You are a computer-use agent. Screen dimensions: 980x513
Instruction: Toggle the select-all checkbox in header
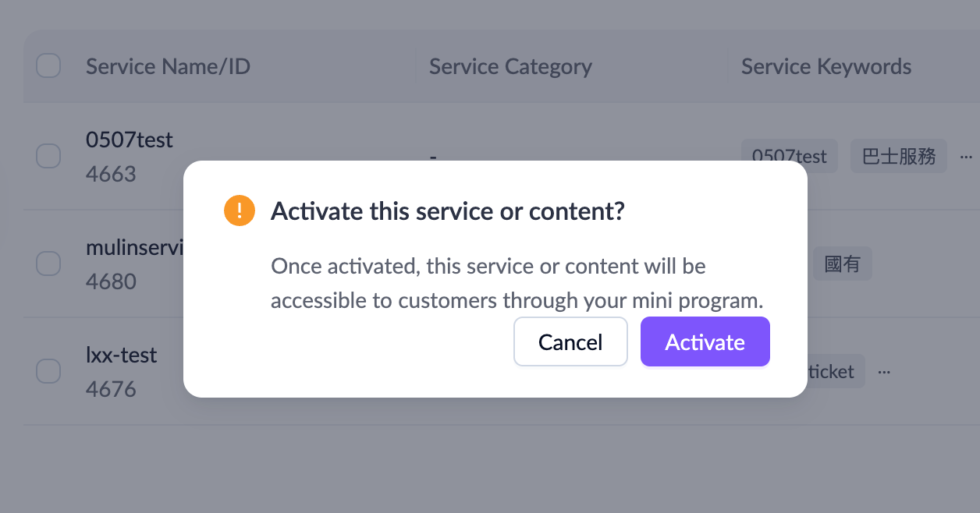click(48, 66)
